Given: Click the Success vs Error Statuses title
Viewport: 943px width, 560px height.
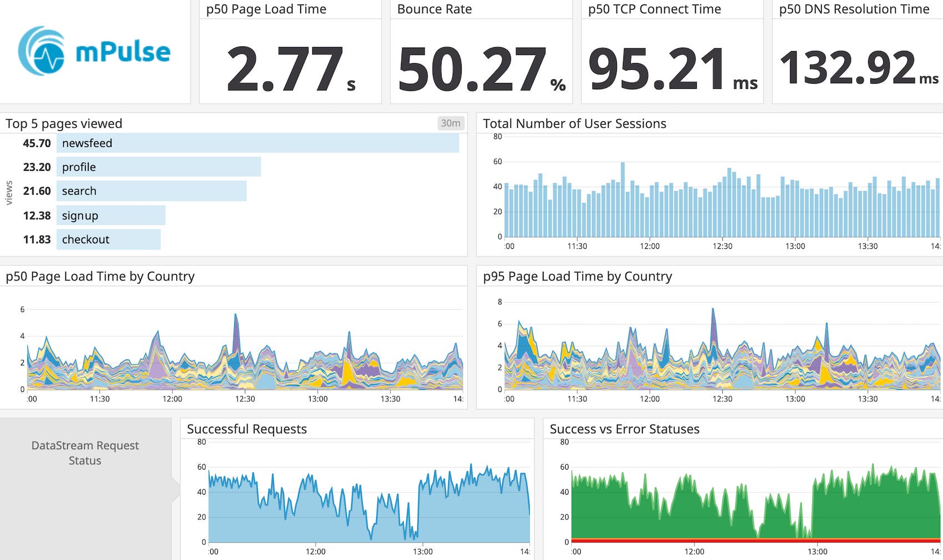Looking at the screenshot, I should pos(624,429).
